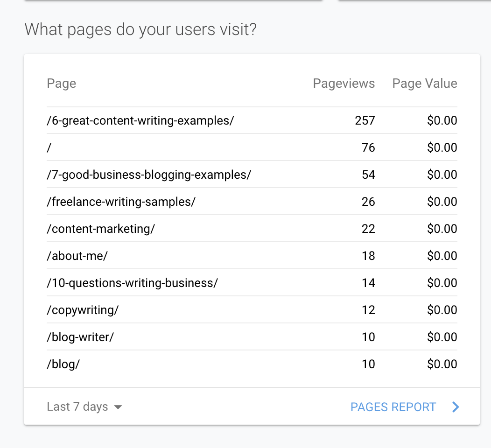Click the /copywriting/ page row
This screenshot has width=491, height=448.
pos(83,310)
